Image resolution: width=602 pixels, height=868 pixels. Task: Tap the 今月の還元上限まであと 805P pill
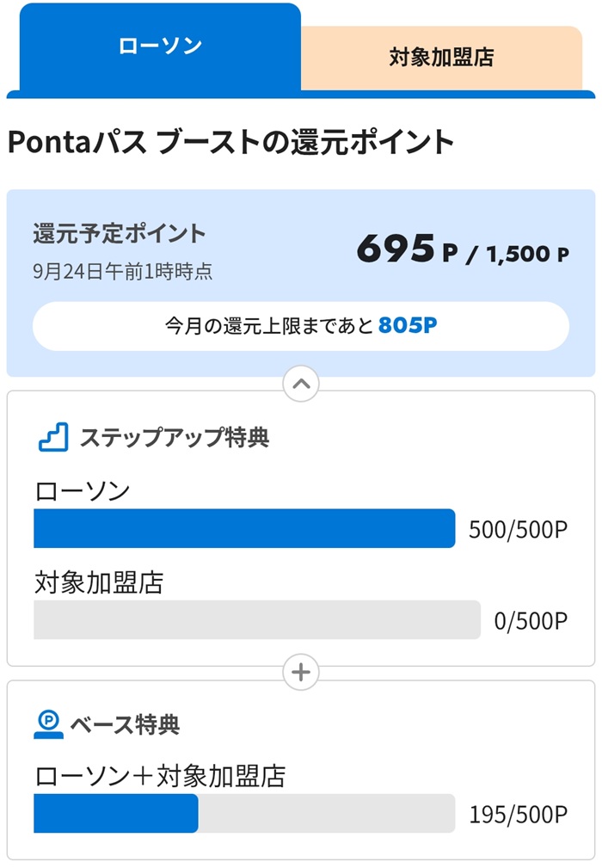(x=301, y=326)
